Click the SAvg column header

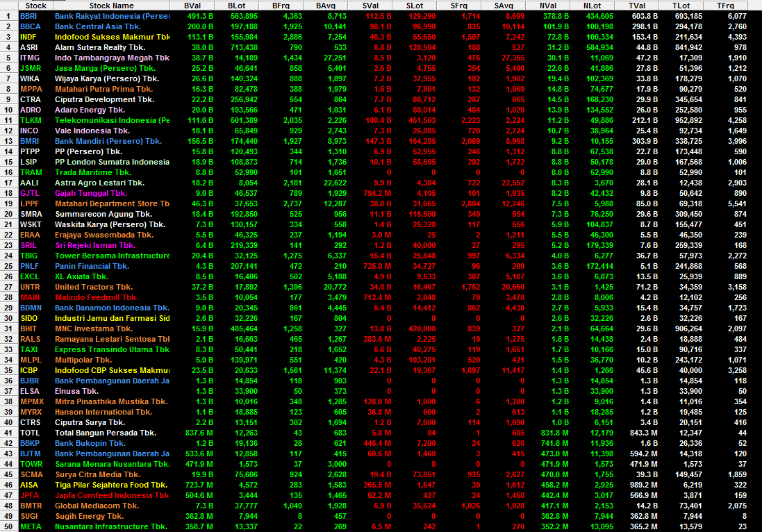pyautogui.click(x=503, y=6)
